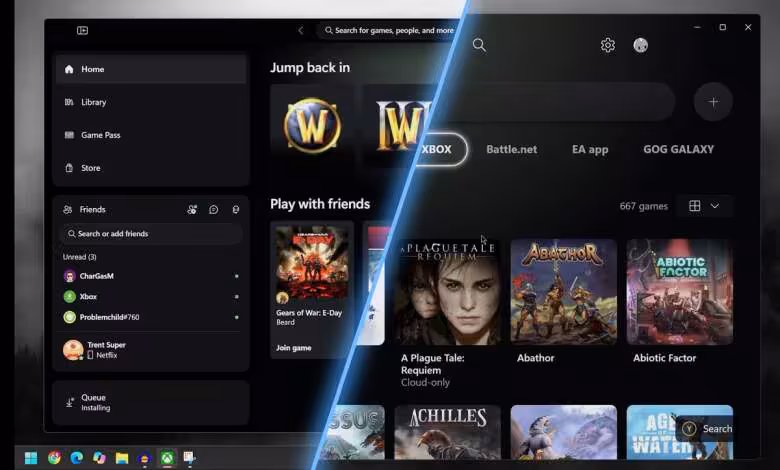Viewport: 780px width, 470px height.
Task: Launch Microsoft Edge from the taskbar
Action: [77, 458]
